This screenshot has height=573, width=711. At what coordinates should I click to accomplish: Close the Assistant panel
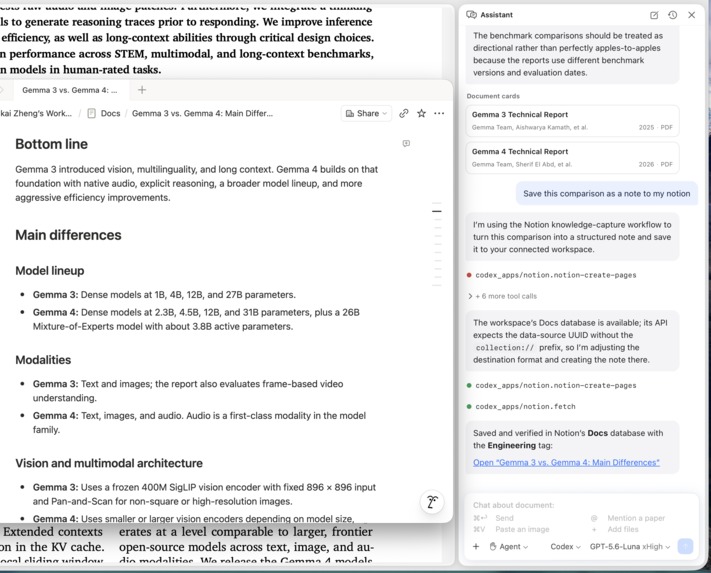691,15
